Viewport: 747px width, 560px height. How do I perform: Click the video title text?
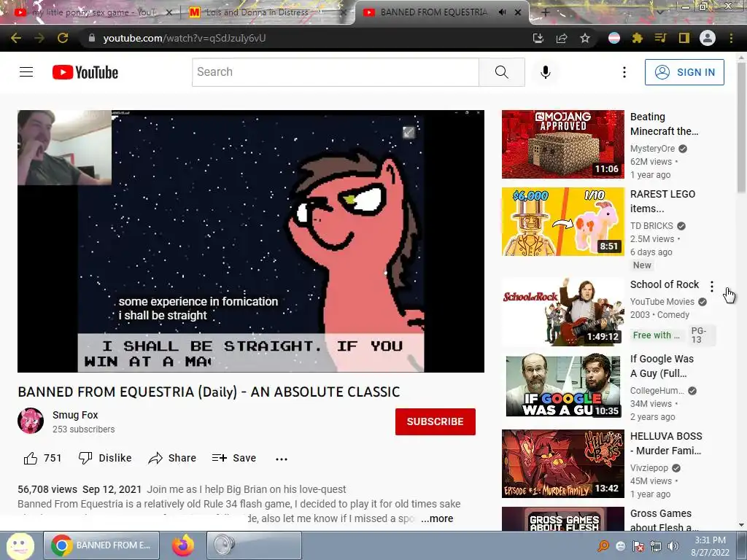tap(209, 392)
